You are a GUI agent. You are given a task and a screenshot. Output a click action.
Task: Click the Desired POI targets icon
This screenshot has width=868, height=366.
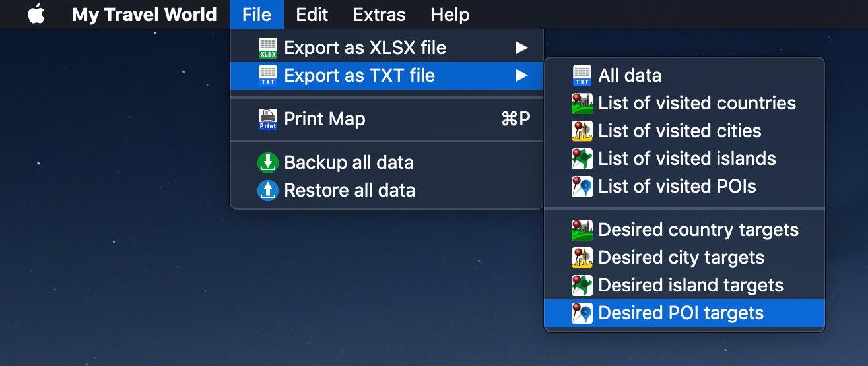(582, 313)
